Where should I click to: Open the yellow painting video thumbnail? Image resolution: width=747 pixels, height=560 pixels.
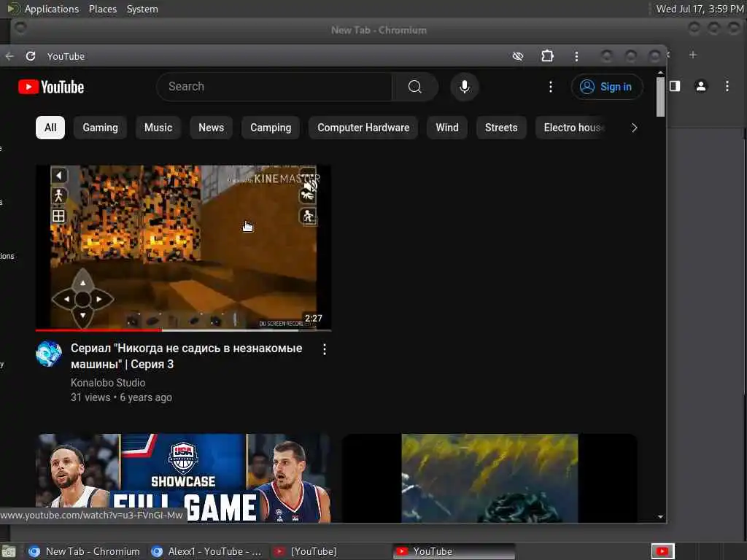(489, 478)
